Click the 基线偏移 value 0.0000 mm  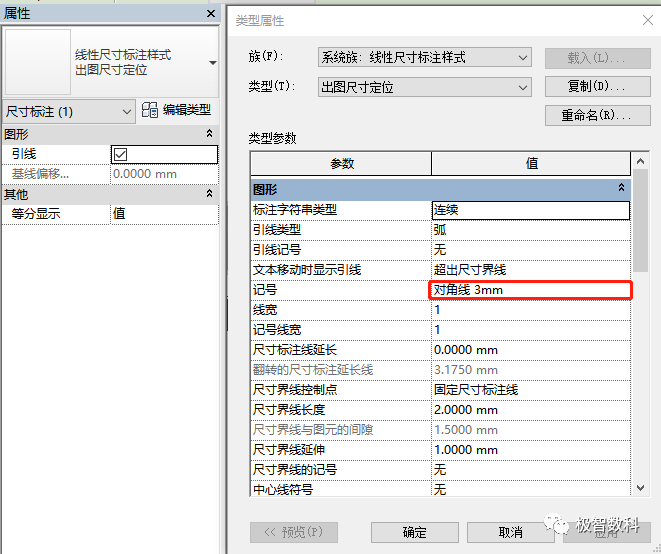pos(164,174)
